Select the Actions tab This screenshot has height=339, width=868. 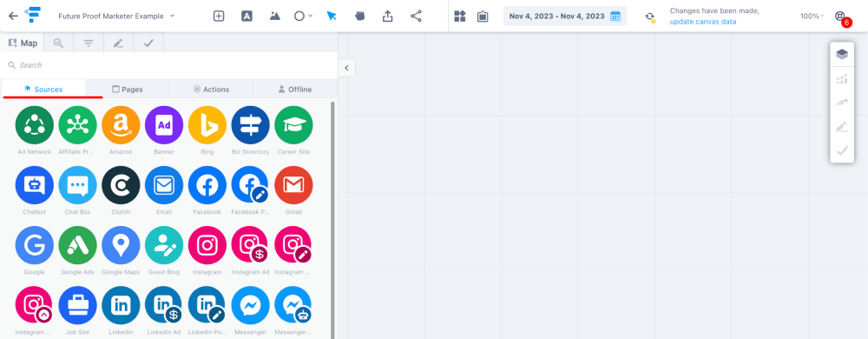pyautogui.click(x=212, y=90)
